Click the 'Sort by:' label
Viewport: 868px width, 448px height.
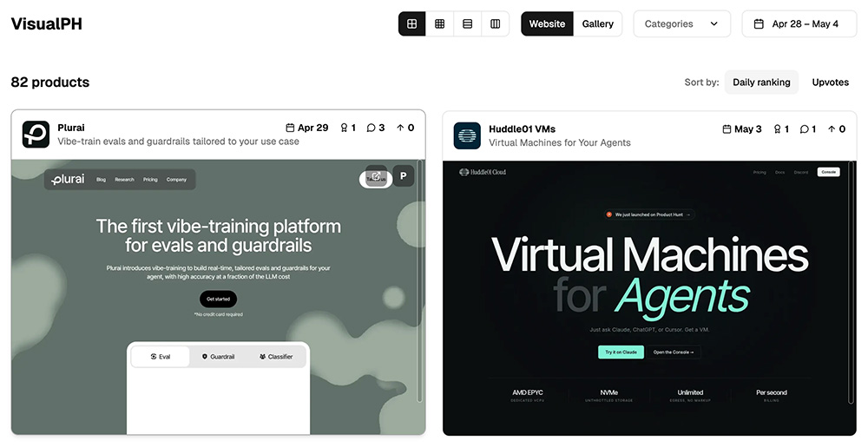pyautogui.click(x=702, y=82)
